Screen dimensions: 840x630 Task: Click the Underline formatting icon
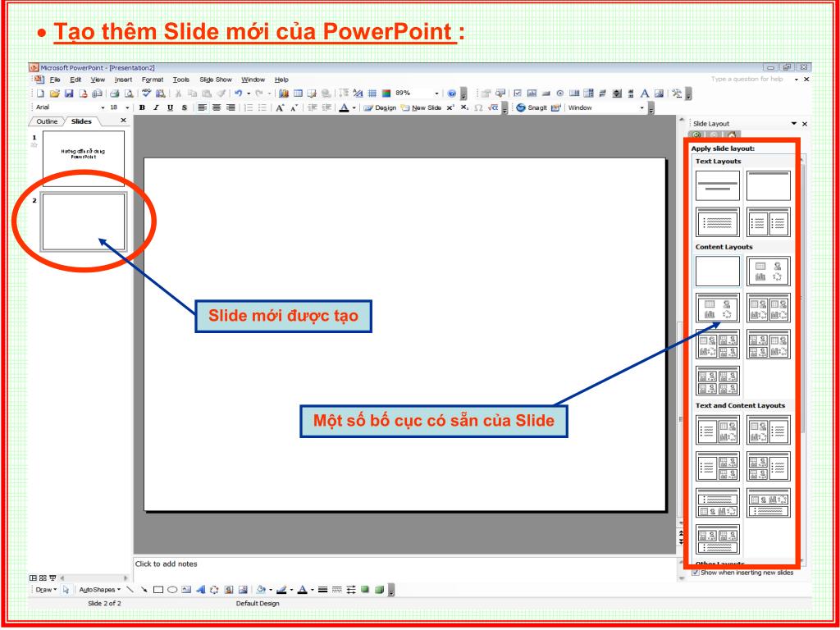coord(170,107)
